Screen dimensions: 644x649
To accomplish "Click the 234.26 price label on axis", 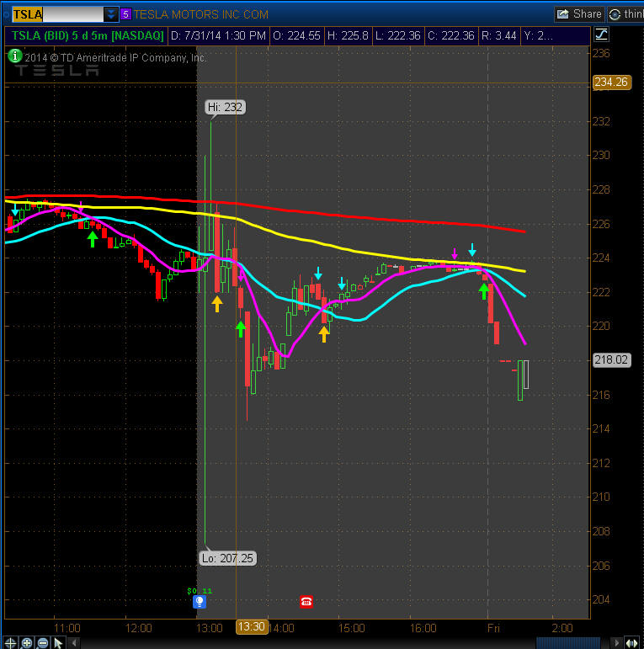I will [611, 82].
